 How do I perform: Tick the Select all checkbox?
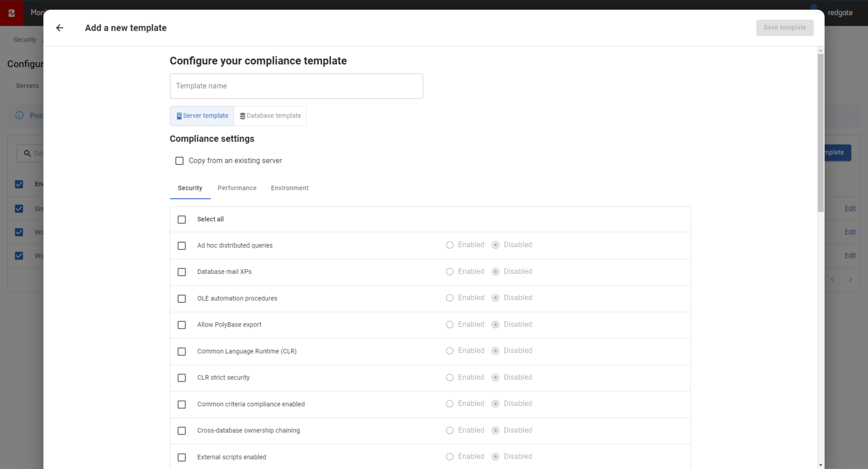coord(182,220)
